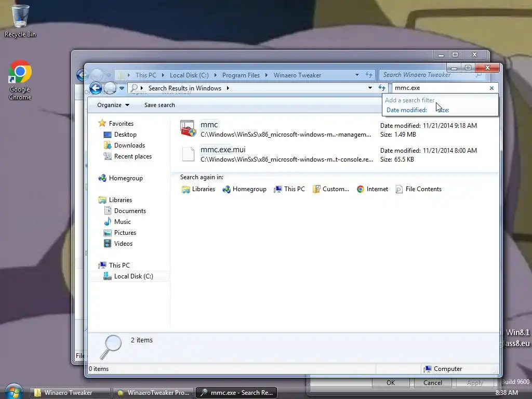
Task: Click Cancel in the background dialog
Action: [x=433, y=383]
